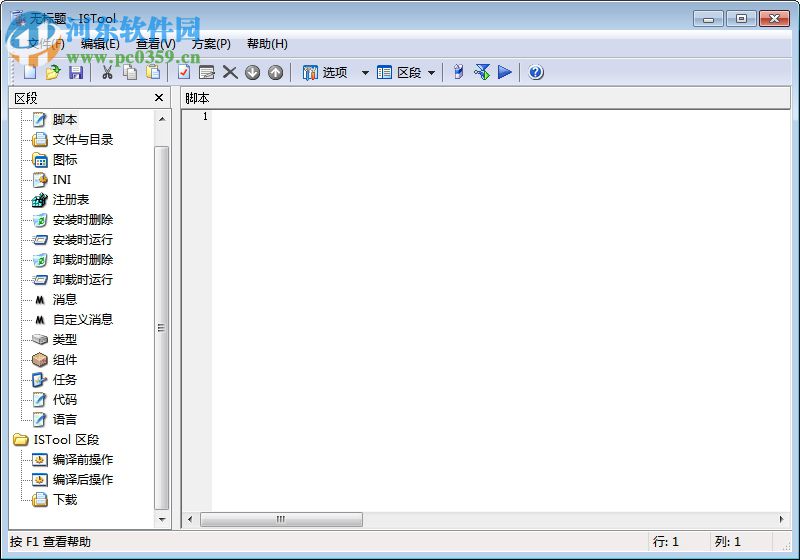Click the move up arrow icon
Image resolution: width=800 pixels, height=560 pixels.
pos(276,72)
